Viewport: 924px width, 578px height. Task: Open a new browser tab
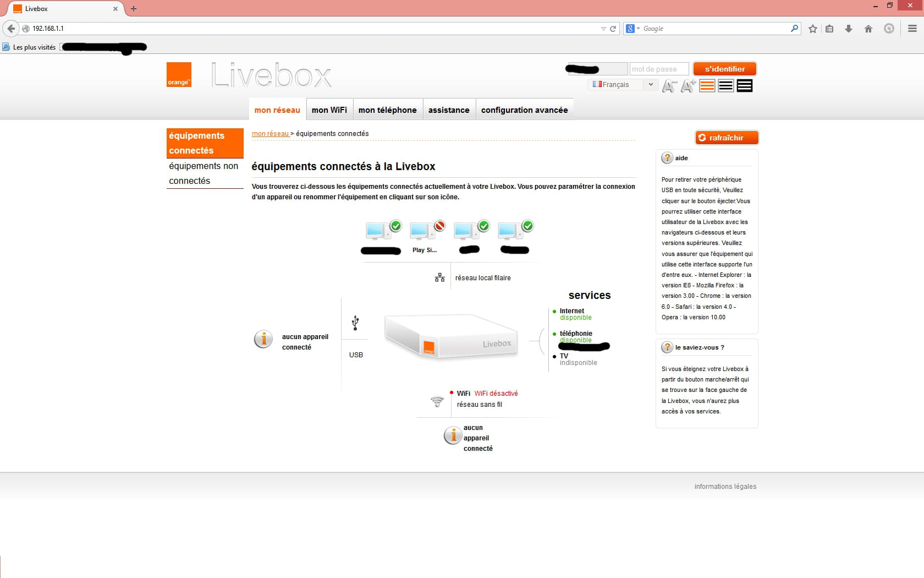pyautogui.click(x=134, y=9)
